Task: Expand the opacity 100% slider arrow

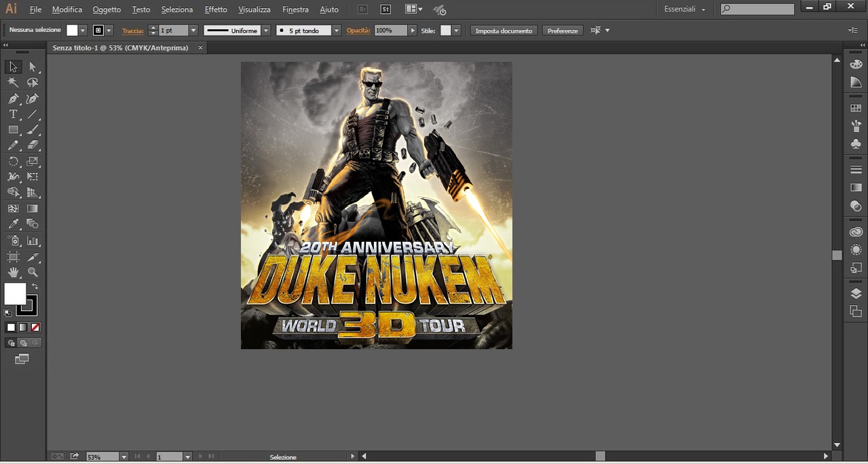Action: (x=413, y=31)
